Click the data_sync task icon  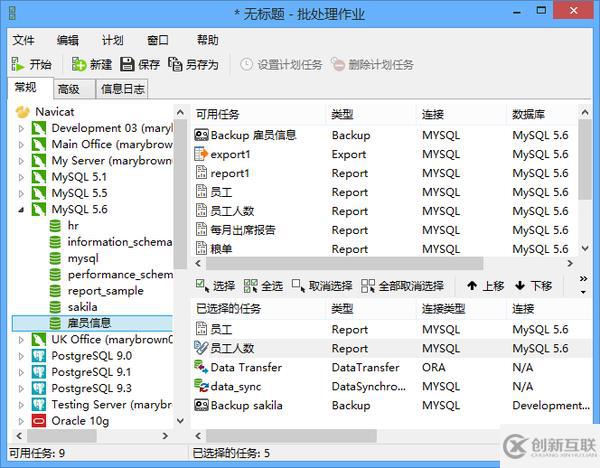coord(201,386)
